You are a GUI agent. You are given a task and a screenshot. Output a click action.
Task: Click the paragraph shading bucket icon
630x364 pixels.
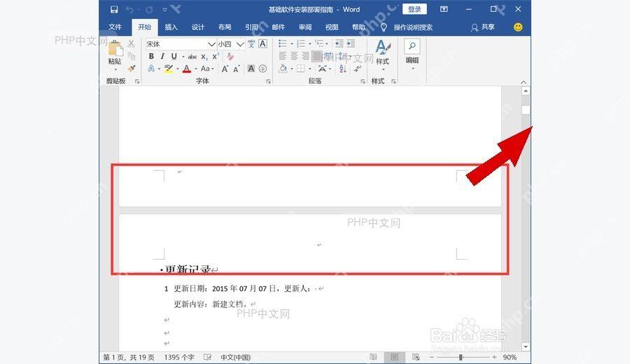coord(283,69)
